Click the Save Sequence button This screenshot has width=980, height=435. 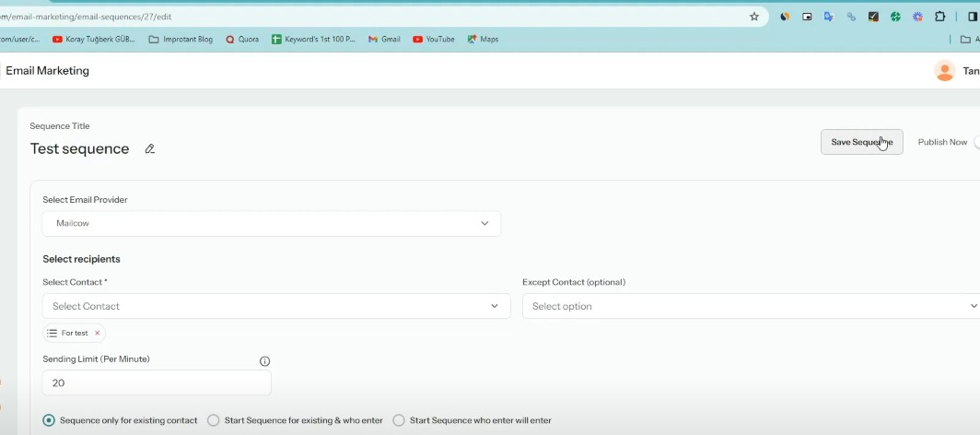click(x=861, y=142)
